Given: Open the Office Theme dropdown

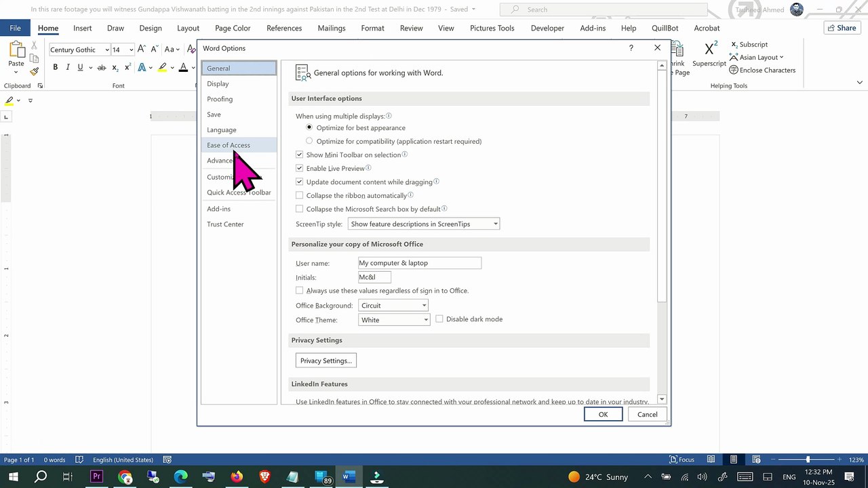Looking at the screenshot, I should [x=394, y=320].
